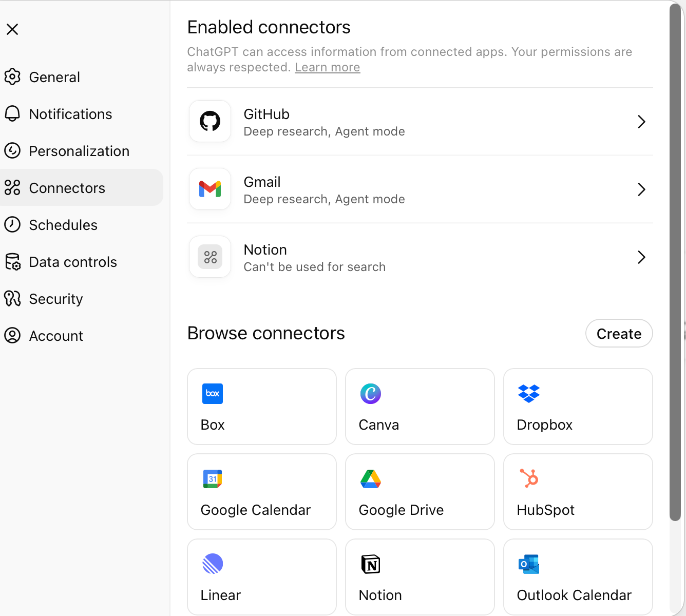The height and width of the screenshot is (616, 686).
Task: Click the Linear logo icon
Action: 213,564
